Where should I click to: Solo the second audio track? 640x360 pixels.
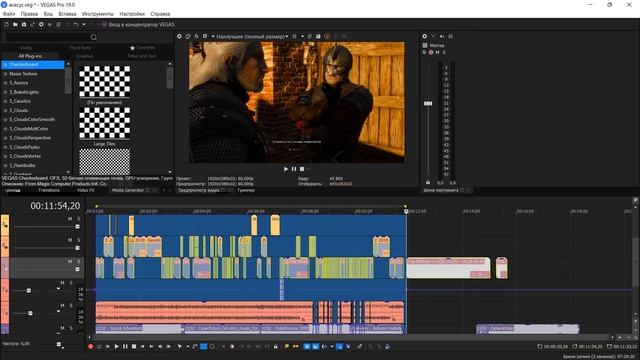tap(71, 305)
